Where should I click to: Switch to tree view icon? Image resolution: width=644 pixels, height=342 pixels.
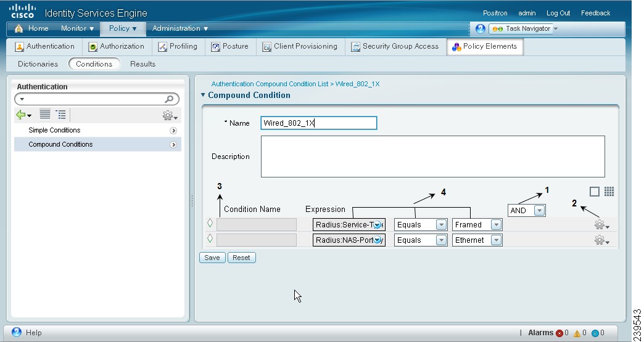61,115
